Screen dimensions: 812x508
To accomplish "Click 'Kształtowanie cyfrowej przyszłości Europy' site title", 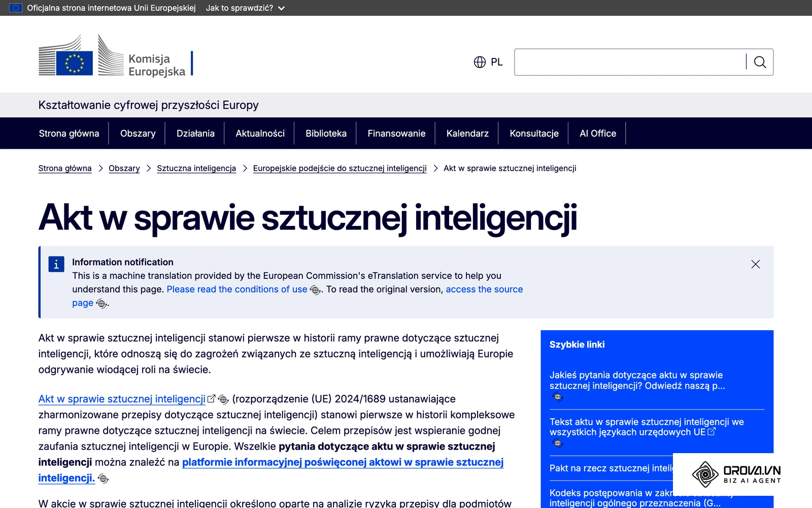I will tap(148, 105).
